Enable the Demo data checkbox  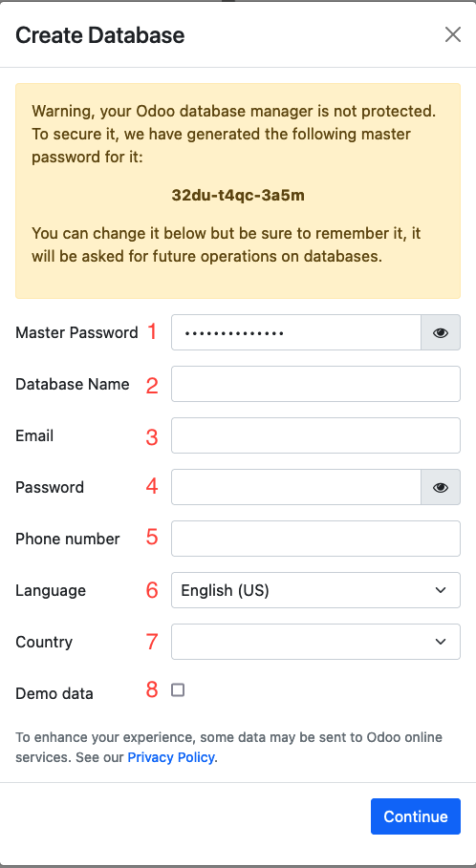click(x=178, y=689)
